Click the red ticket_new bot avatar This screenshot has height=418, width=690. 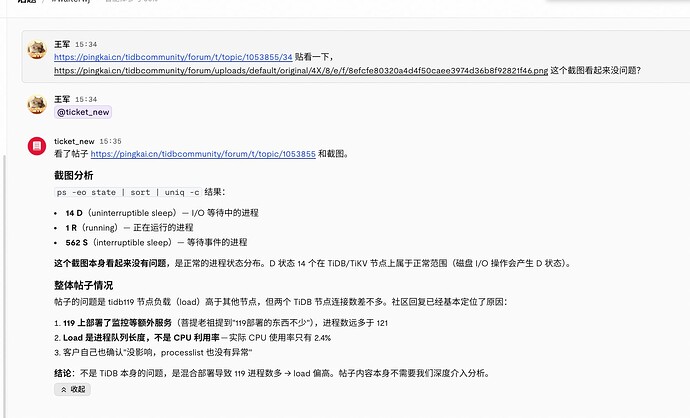pos(37,146)
